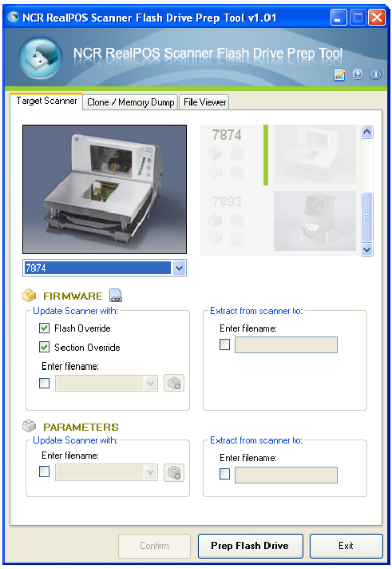
Task: Click the scanner list scrollbar thumb
Action: coord(367,217)
